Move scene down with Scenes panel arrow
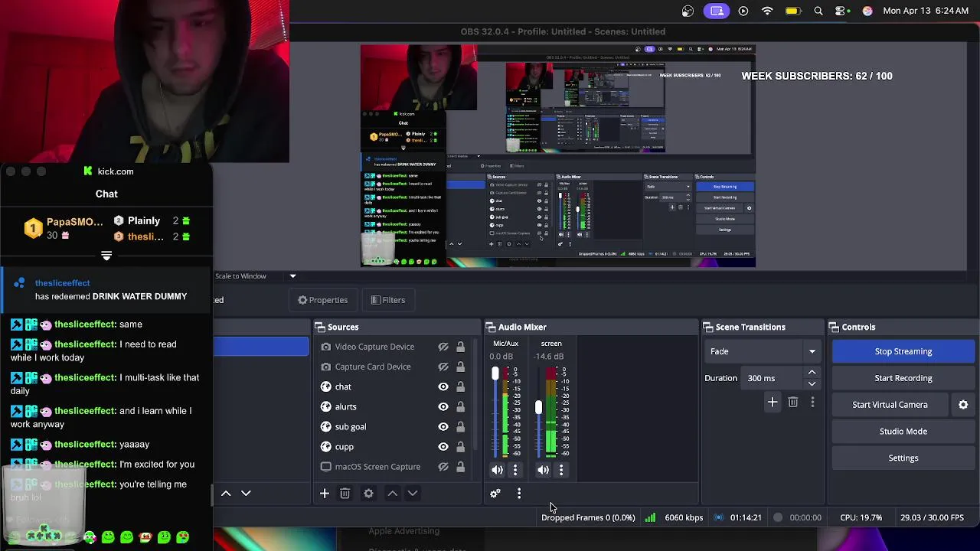Screen dimensions: 980x551 coord(246,494)
